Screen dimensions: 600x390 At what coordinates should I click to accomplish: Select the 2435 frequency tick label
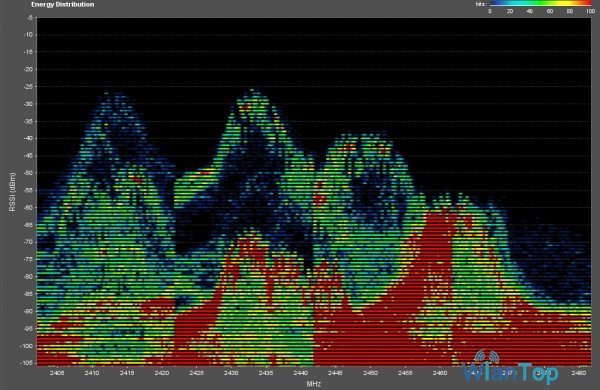266,373
